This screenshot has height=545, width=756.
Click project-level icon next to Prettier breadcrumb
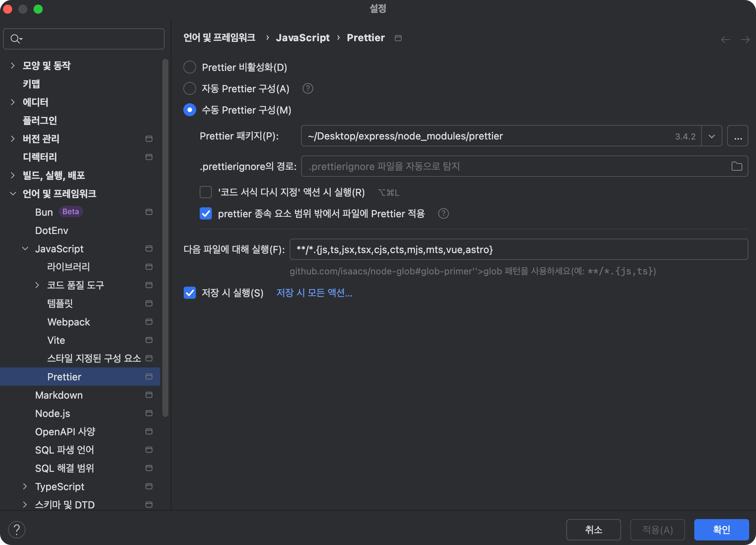pos(398,38)
